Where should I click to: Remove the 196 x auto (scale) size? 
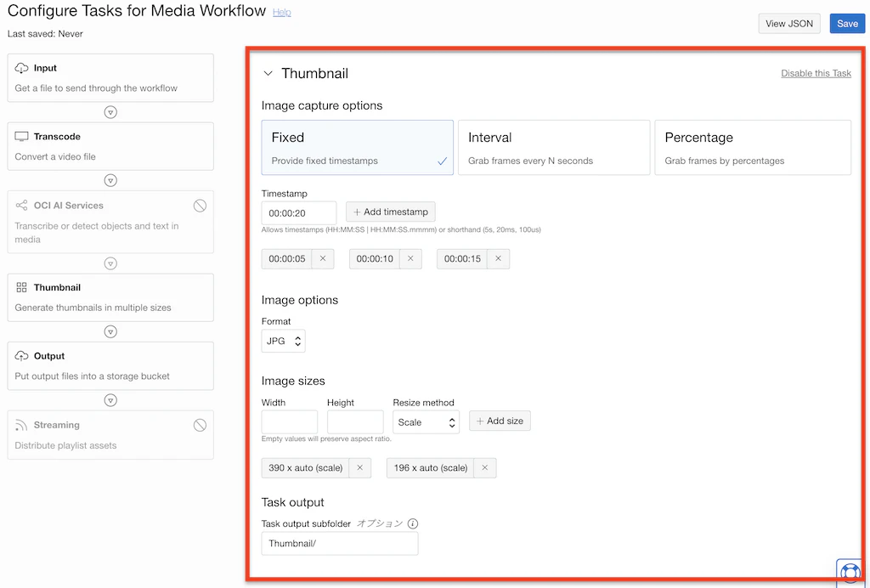(485, 467)
